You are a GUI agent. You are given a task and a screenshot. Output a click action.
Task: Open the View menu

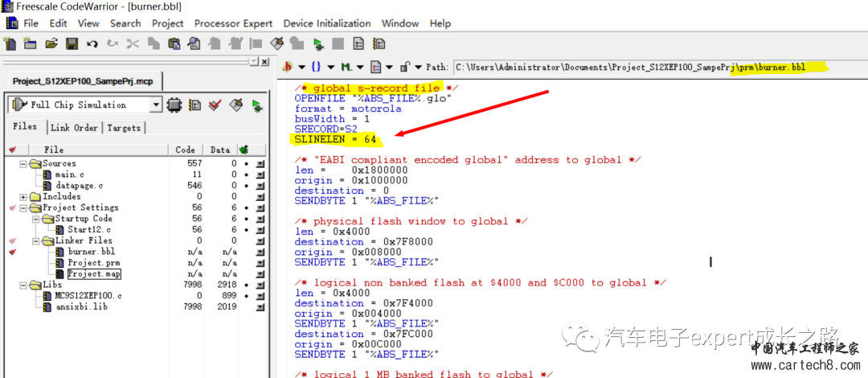click(x=88, y=23)
